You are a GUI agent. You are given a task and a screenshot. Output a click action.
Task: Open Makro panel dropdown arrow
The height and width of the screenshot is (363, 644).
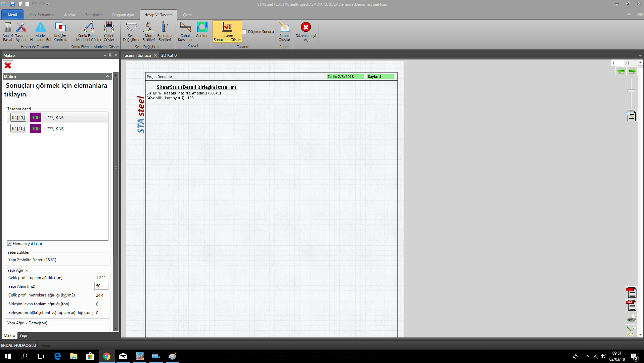pyautogui.click(x=105, y=55)
